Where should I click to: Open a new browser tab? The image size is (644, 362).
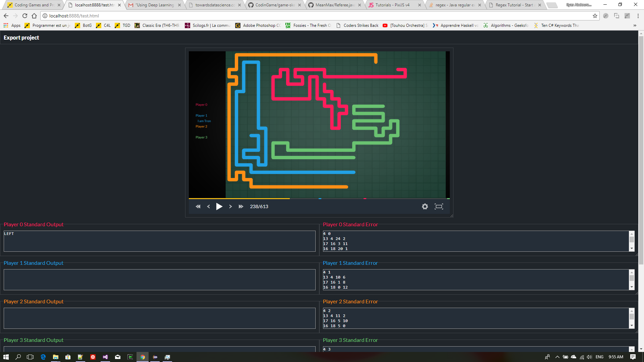click(x=552, y=5)
